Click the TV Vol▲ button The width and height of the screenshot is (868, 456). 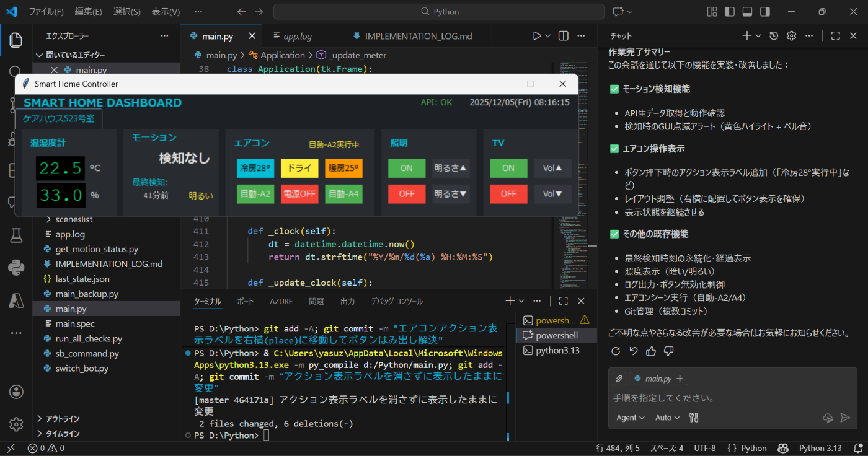click(552, 168)
